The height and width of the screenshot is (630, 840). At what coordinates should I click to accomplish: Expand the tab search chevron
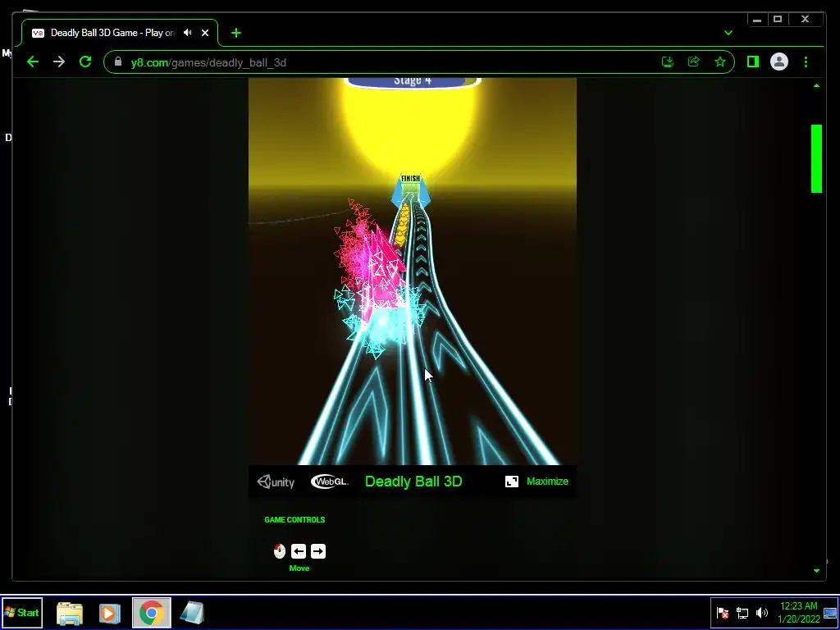tap(728, 33)
